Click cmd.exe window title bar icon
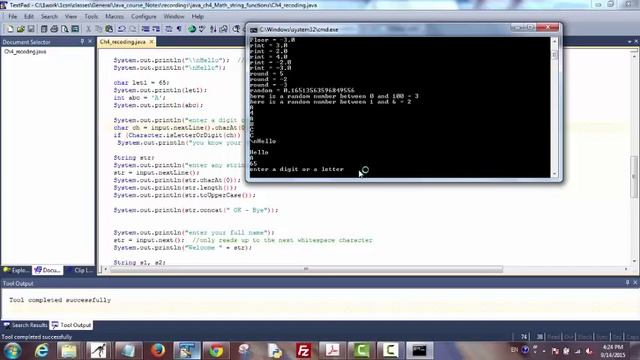 point(253,29)
